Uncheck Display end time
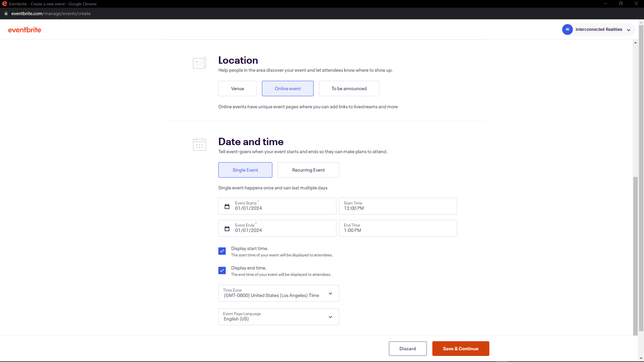Screen dimensions: 644x362 click(222, 270)
